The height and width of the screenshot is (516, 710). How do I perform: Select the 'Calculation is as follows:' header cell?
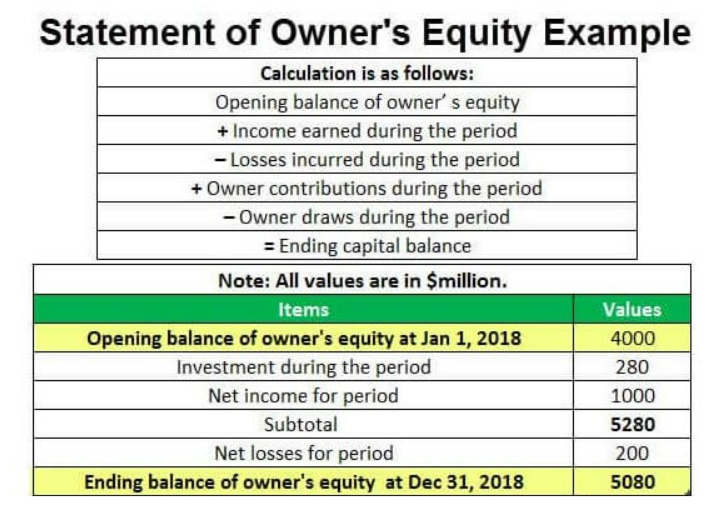(x=367, y=73)
